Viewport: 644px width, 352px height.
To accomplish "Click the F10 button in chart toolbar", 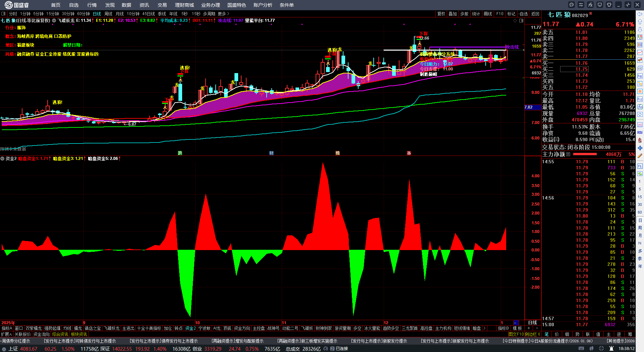I will pyautogui.click(x=500, y=14).
